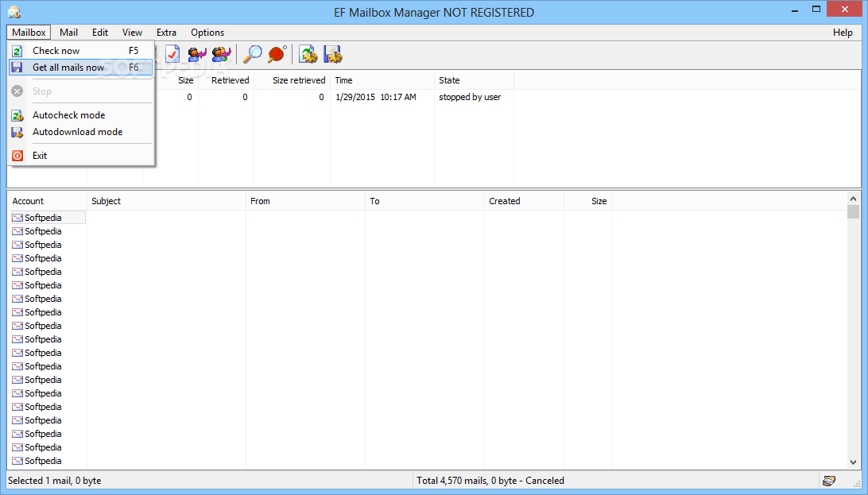Sort mailbox list by State column header
Image resolution: width=868 pixels, height=495 pixels.
475,80
